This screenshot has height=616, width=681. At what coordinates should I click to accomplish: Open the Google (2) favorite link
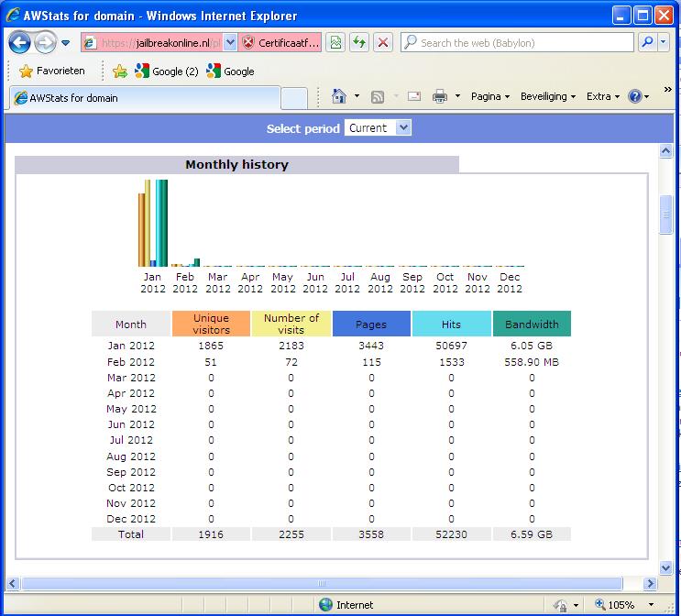(166, 71)
